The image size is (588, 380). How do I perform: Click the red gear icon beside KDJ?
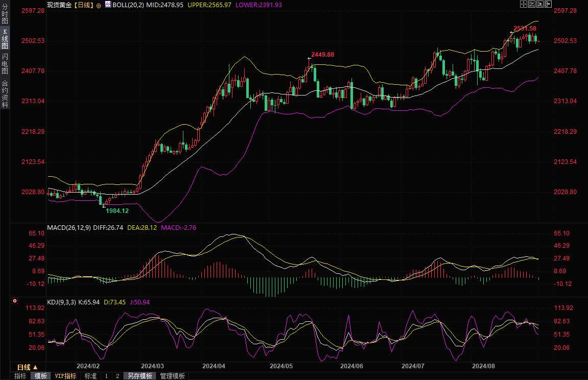pyautogui.click(x=15, y=302)
